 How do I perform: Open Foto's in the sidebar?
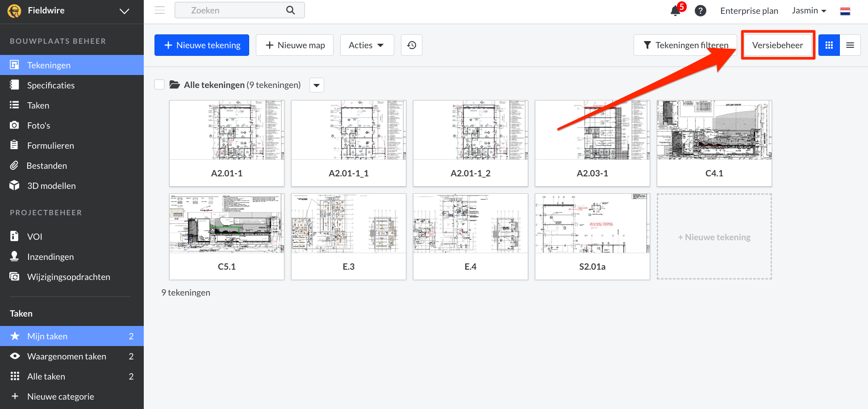(72, 125)
